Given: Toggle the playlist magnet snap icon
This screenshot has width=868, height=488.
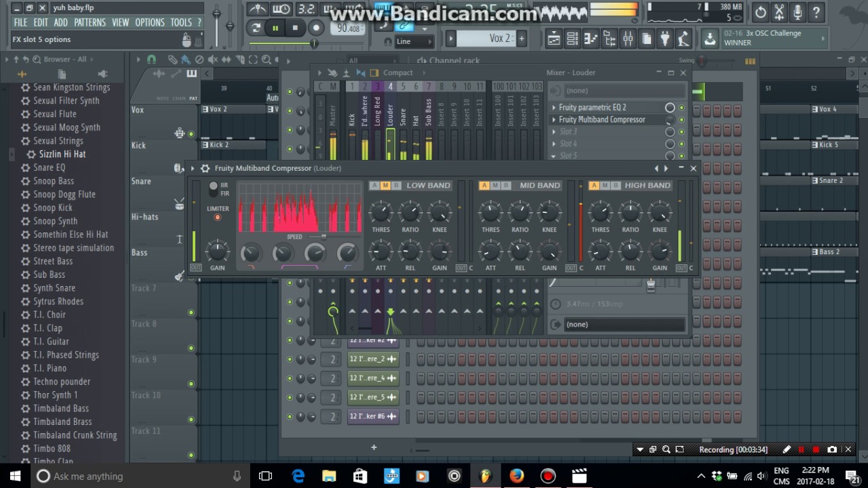Looking at the screenshot, I should tap(151, 60).
